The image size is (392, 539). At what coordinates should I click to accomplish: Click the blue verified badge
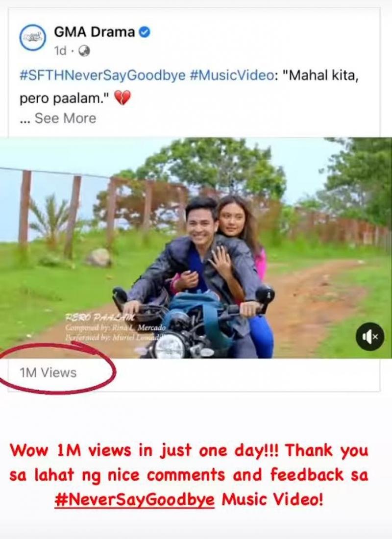(145, 32)
